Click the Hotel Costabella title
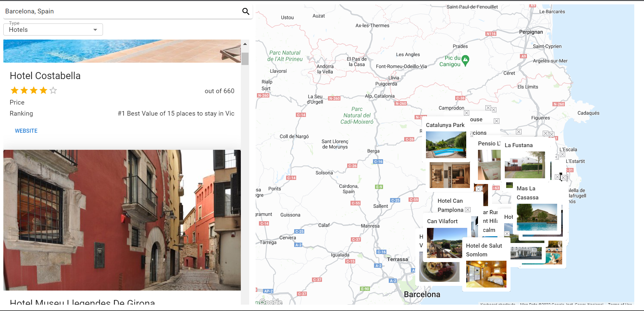The width and height of the screenshot is (644, 311). click(45, 76)
